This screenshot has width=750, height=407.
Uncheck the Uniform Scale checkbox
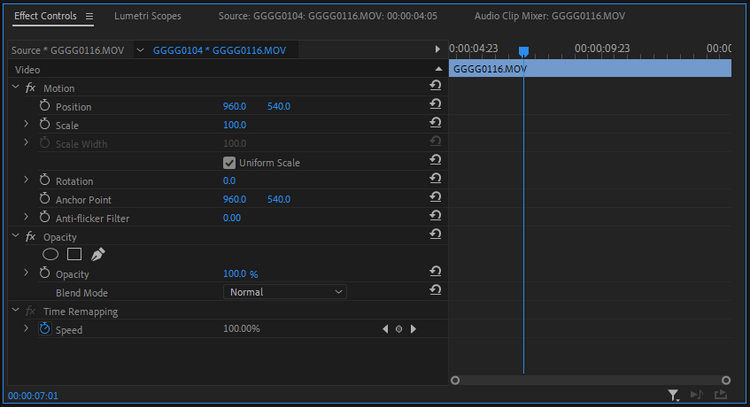229,163
